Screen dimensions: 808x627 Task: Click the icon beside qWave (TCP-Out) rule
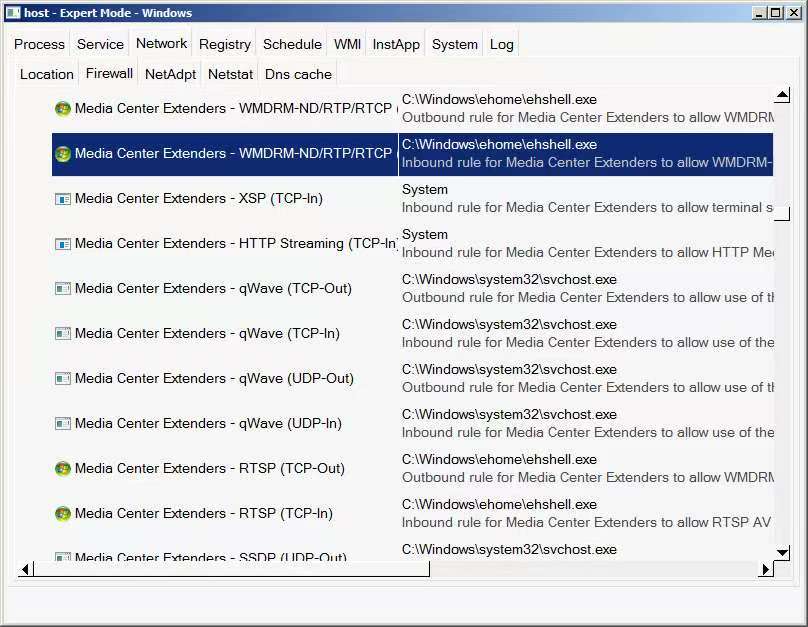(63, 289)
